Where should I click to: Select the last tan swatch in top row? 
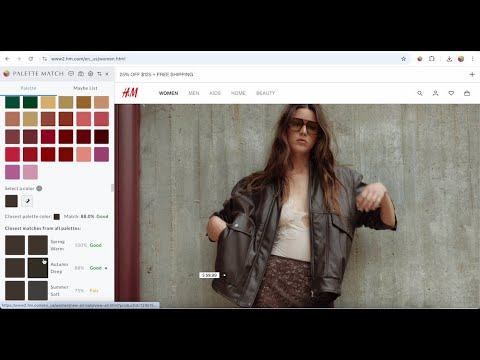[x=101, y=102]
